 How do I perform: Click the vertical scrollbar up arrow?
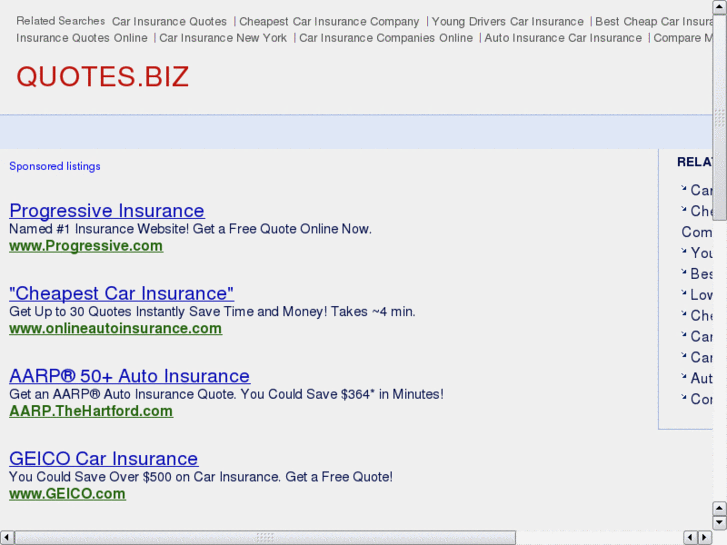720,6
